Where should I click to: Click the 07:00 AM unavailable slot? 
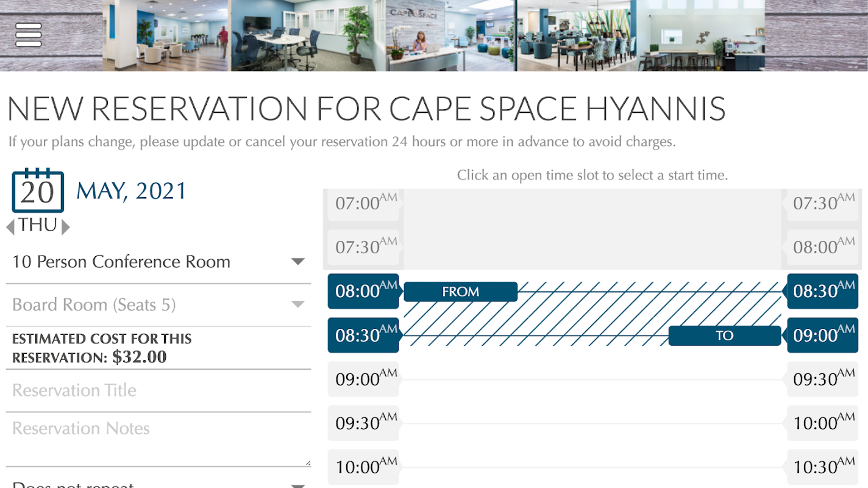(x=363, y=203)
